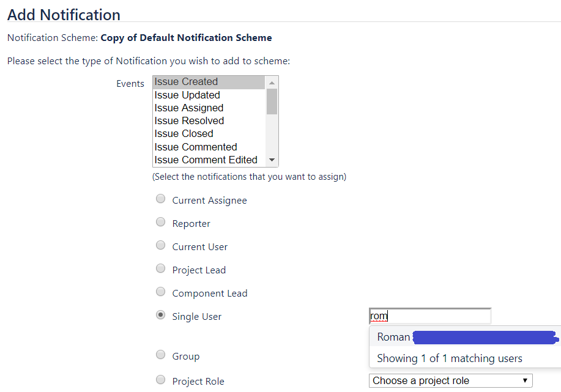
Task: Click the Single User search field
Action: (430, 316)
